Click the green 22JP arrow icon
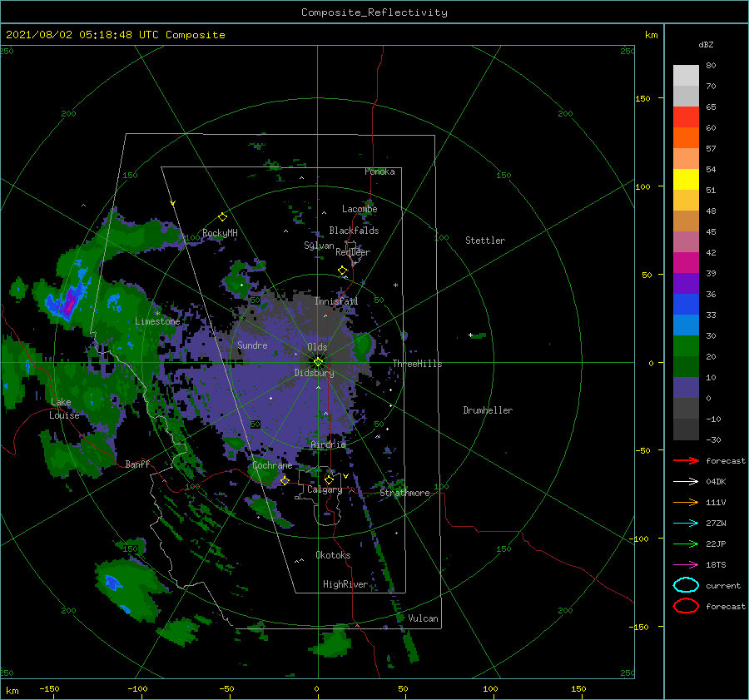Screen dimensions: 749x700 (x=686, y=544)
